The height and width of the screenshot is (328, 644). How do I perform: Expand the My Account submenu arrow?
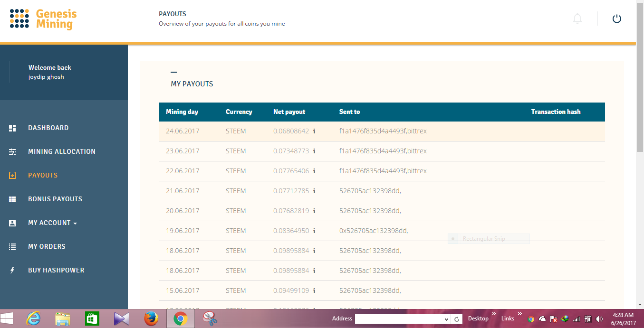tap(75, 223)
